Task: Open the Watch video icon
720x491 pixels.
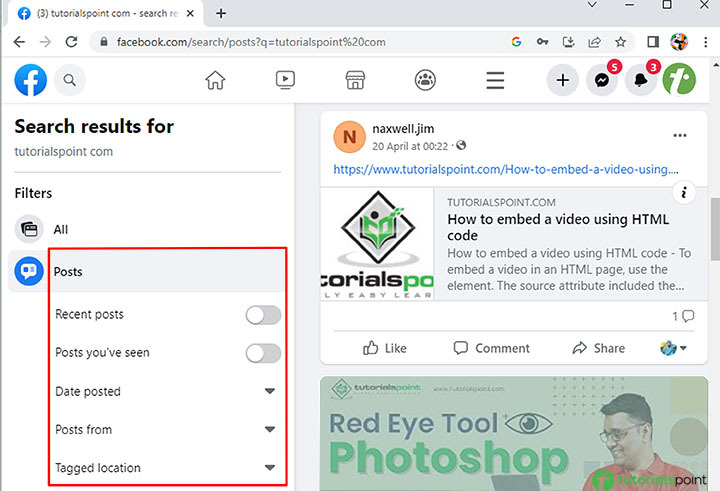Action: pyautogui.click(x=285, y=80)
